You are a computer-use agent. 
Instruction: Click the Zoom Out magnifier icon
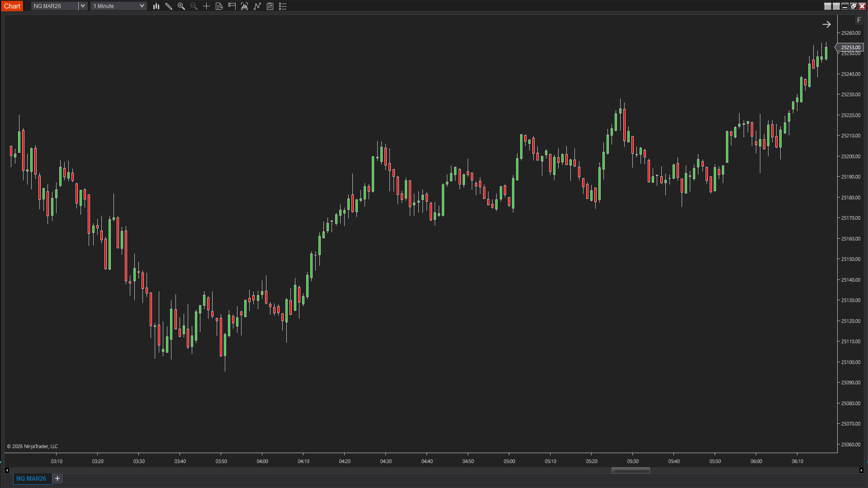(x=194, y=6)
